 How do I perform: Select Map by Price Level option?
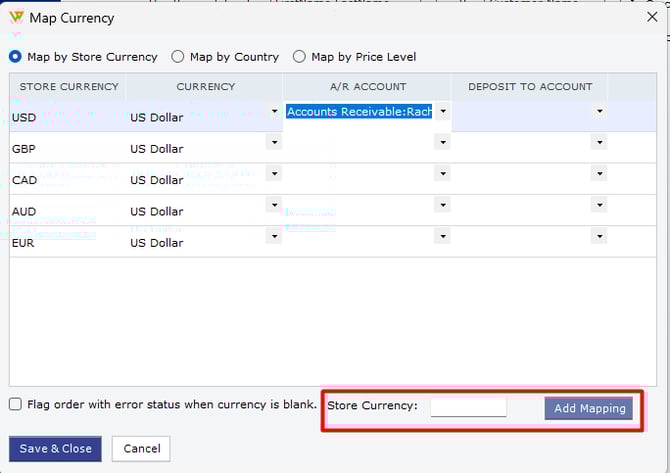tap(300, 57)
